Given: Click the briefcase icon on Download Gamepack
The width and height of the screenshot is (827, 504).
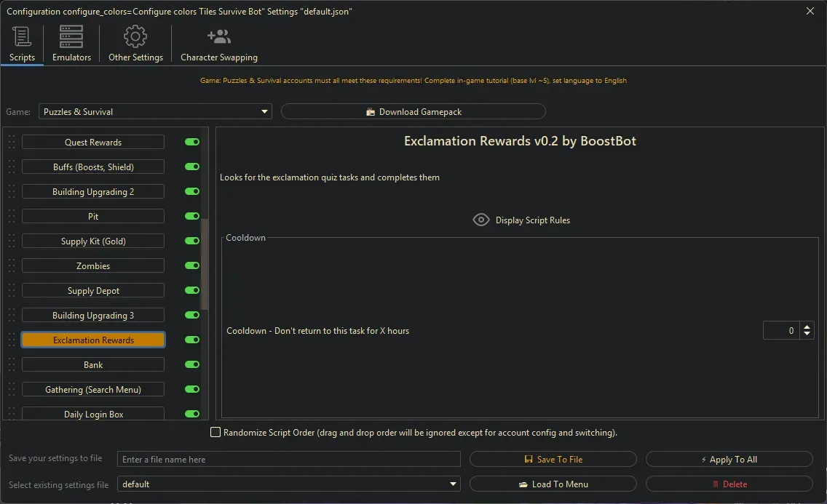Looking at the screenshot, I should (373, 111).
